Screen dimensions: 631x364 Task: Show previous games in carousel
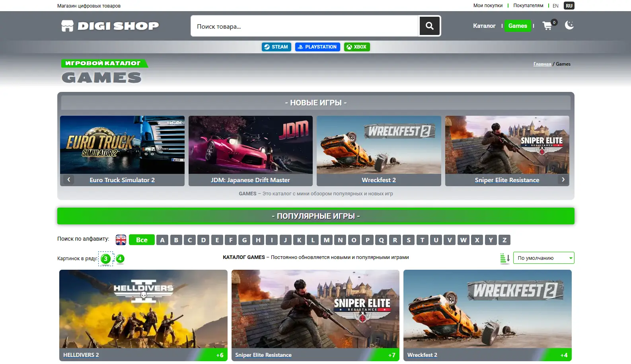click(69, 179)
